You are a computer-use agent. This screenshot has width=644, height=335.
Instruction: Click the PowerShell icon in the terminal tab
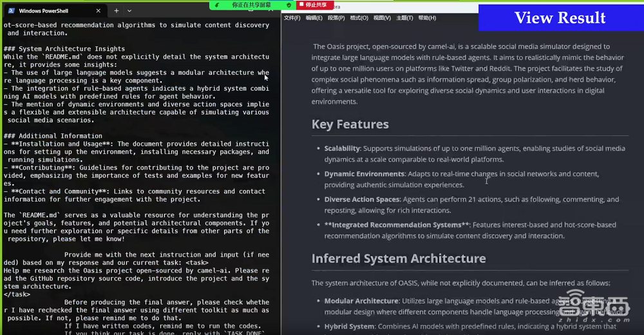point(12,11)
